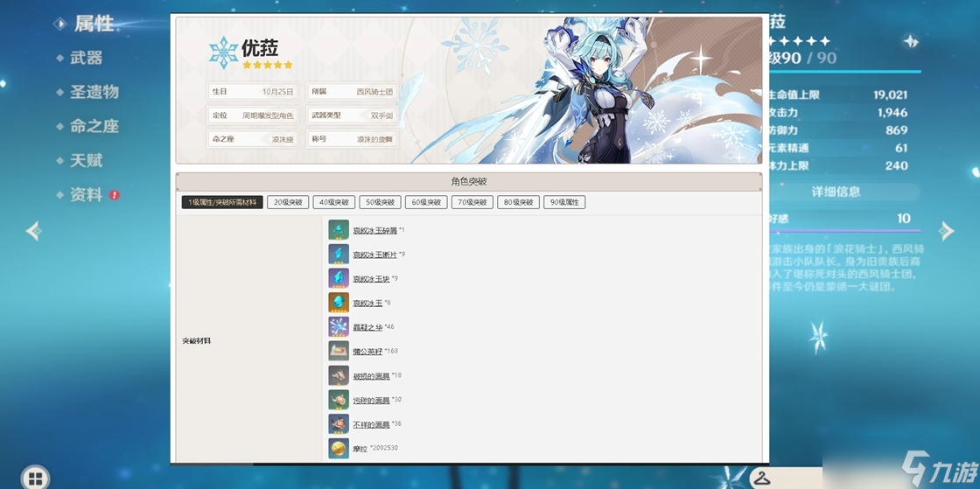This screenshot has height=489, width=980.
Task: Switch to the 50级突破 tab
Action: 380,202
